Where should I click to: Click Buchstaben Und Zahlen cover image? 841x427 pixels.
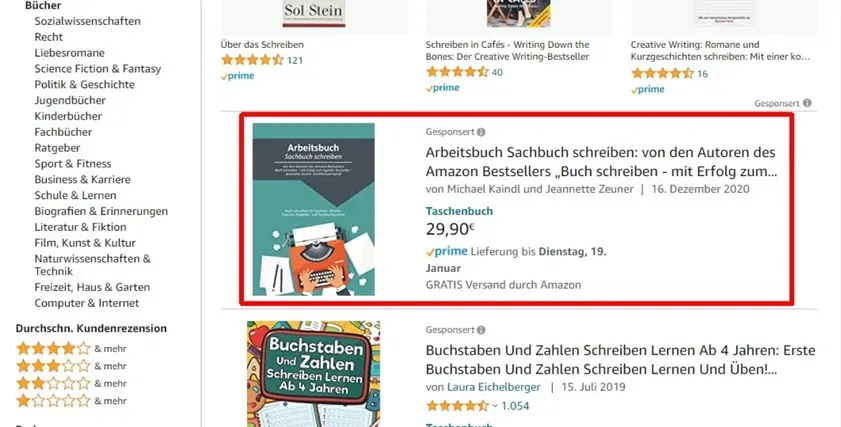pyautogui.click(x=314, y=374)
